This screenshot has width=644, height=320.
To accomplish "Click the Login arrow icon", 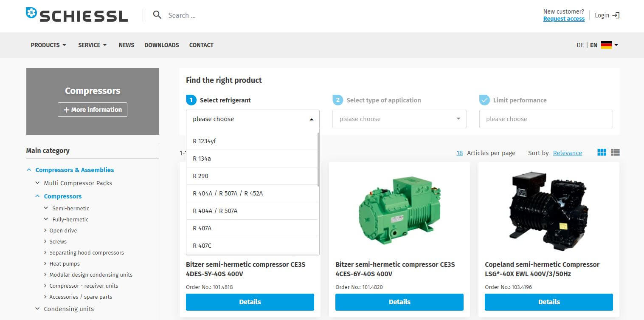I will 616,15.
